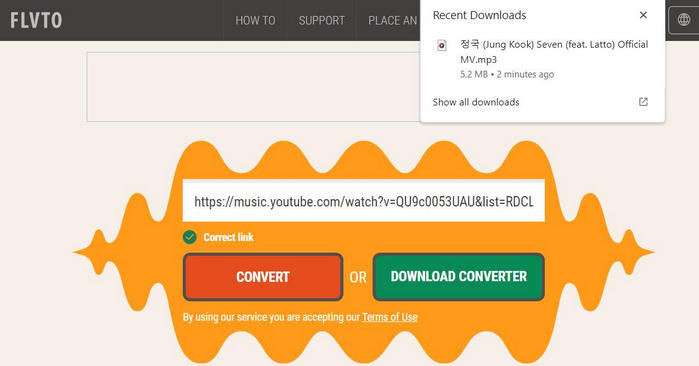
Task: Open the PLACE AN menu item
Action: pyautogui.click(x=392, y=21)
